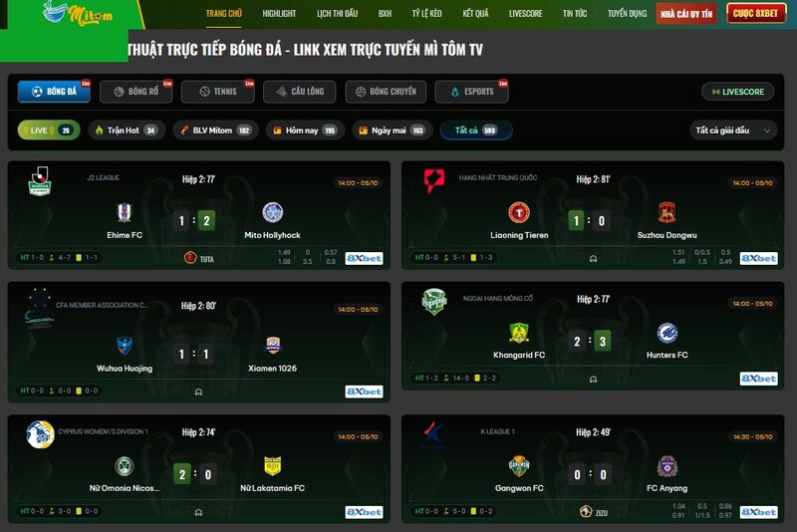Click the Ehime FC team crest
This screenshot has width=797, height=532.
[x=125, y=212]
